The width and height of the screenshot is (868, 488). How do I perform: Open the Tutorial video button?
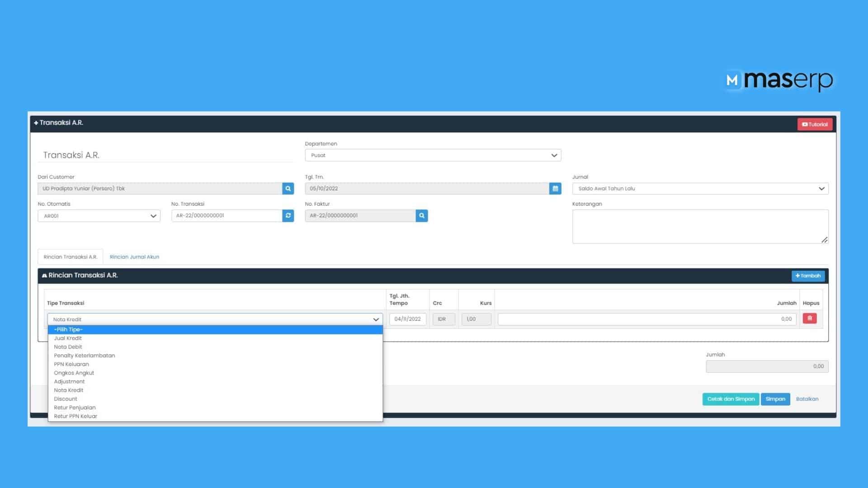click(815, 124)
